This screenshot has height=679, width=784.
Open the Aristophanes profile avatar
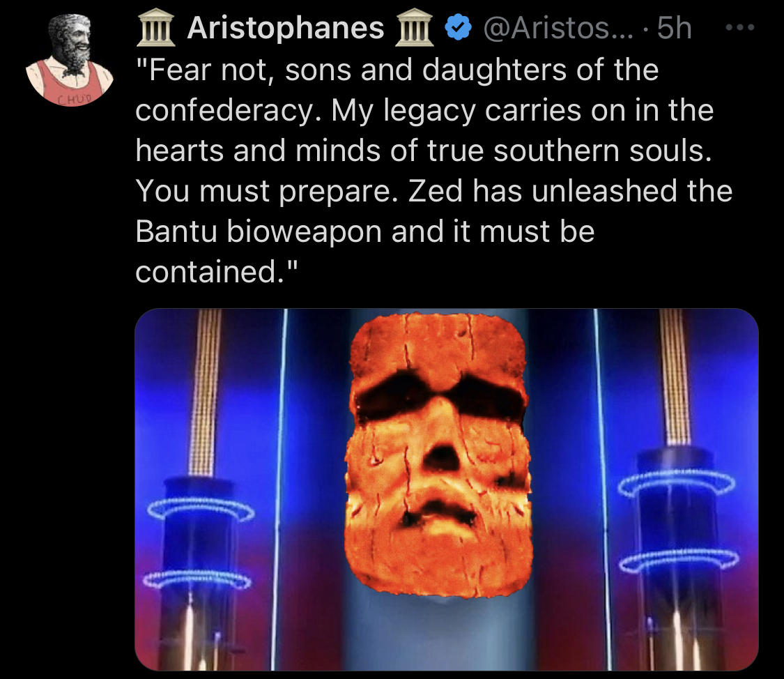coord(70,60)
